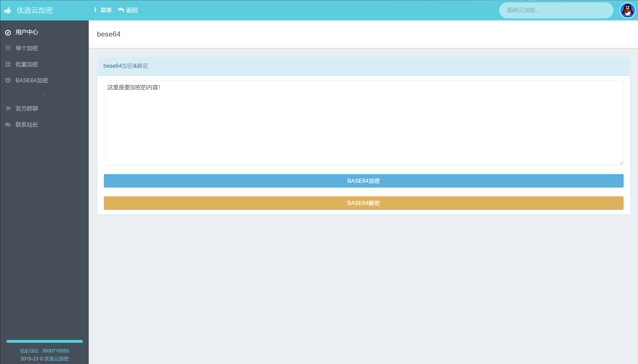Open 联系站长 sidebar link

click(x=27, y=125)
